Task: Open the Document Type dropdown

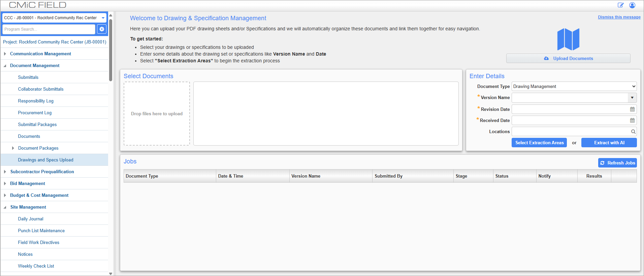Action: tap(574, 86)
